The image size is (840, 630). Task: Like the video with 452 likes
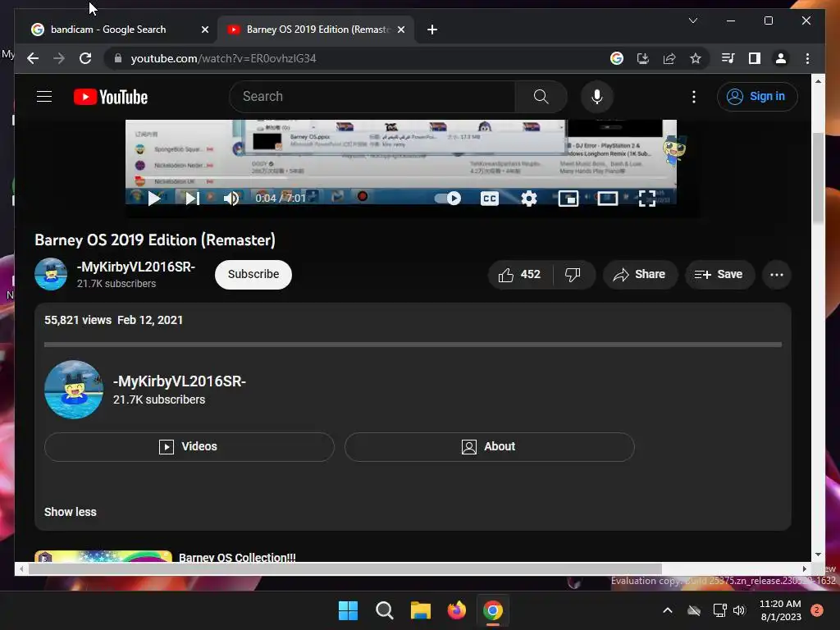519,274
